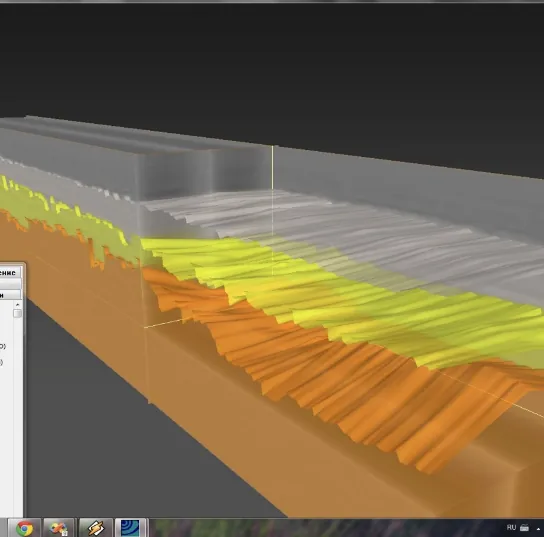Click the vertical yellow marker line in the viewport
This screenshot has height=537, width=544.
273,208
